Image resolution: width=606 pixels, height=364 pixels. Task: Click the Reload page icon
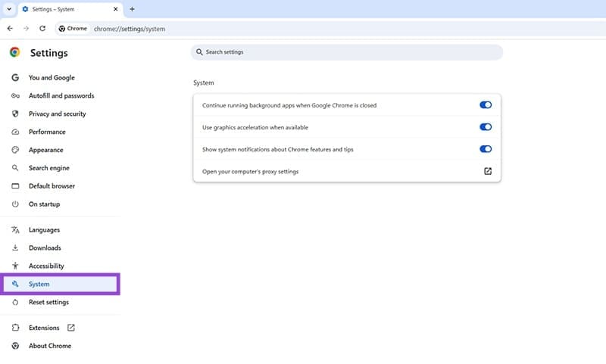(x=42, y=29)
